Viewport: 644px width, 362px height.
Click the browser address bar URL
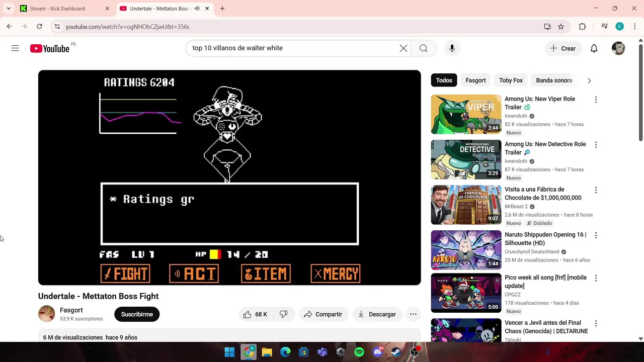(127, 27)
